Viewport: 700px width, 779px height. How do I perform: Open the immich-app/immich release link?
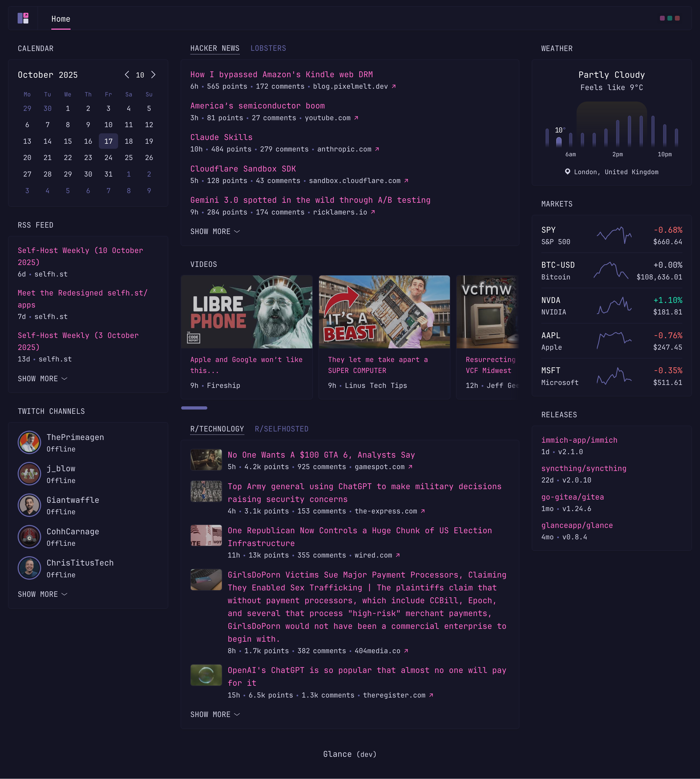tap(579, 440)
